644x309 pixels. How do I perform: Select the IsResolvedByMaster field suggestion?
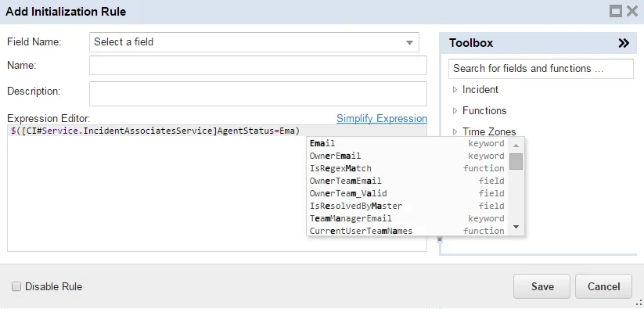407,206
